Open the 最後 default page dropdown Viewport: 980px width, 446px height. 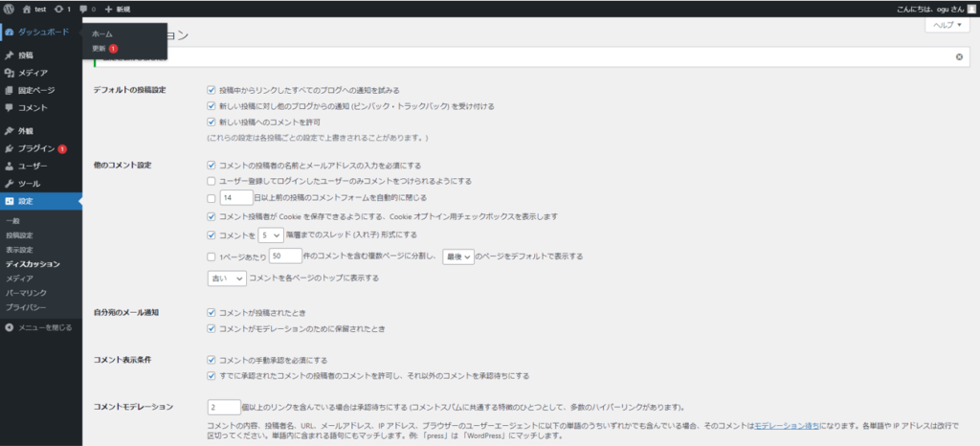[x=458, y=256]
